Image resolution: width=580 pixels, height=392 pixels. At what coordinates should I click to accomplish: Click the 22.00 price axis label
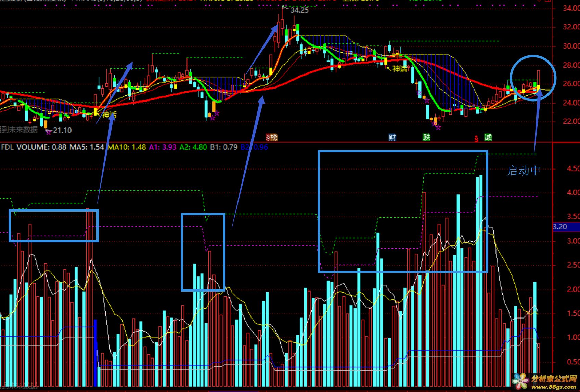click(571, 121)
